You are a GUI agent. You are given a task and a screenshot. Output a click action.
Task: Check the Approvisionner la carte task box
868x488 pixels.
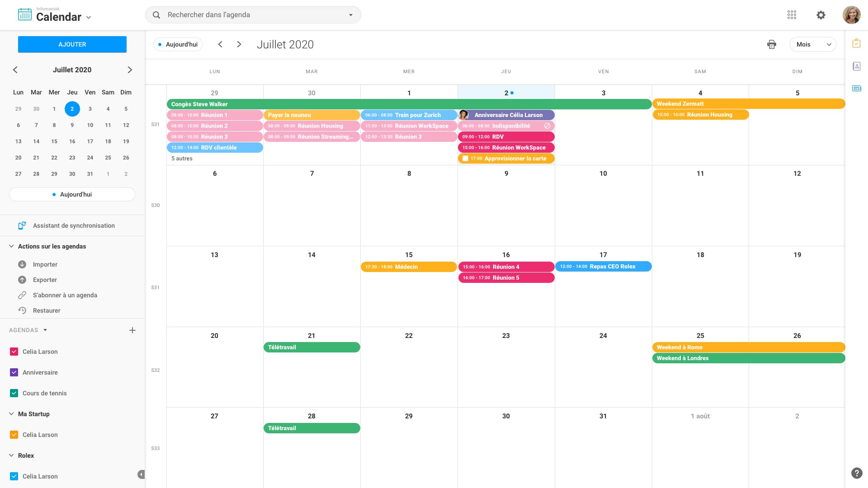[x=465, y=159]
